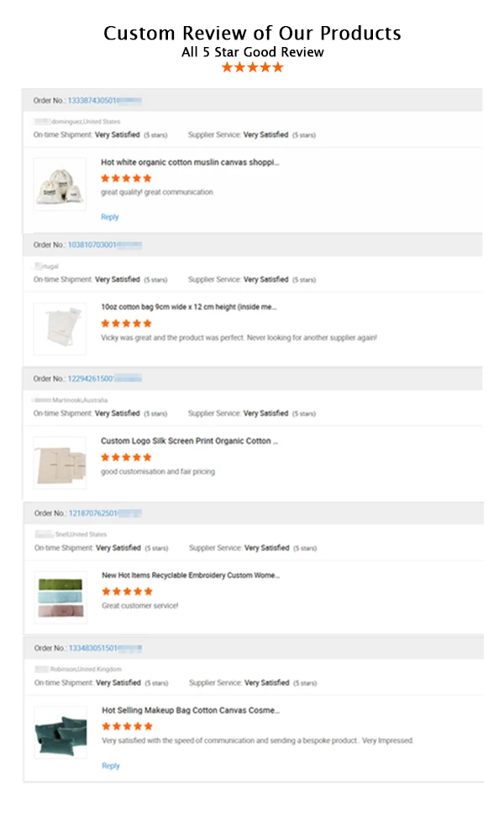The image size is (504, 816).
Task: Open order number 133483051501 link
Action: [106, 649]
